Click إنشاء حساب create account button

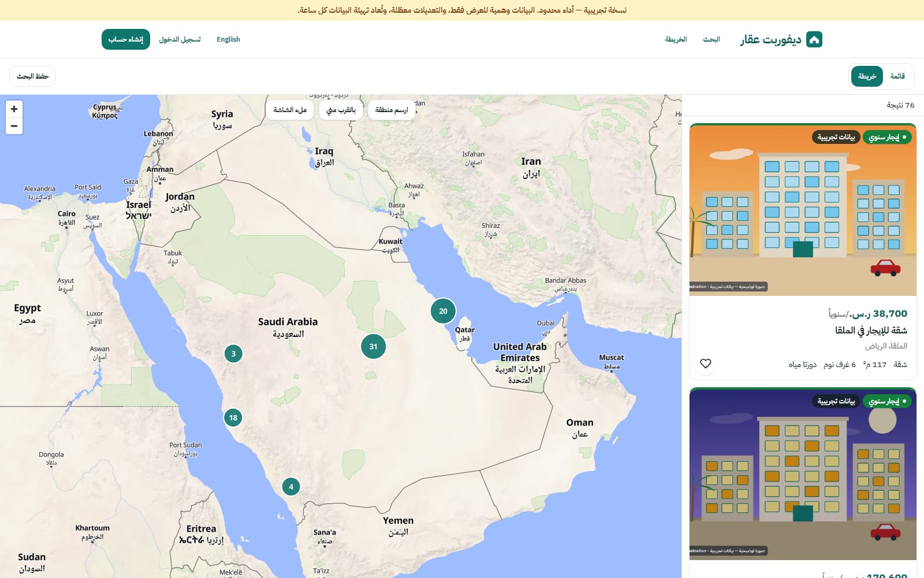[126, 39]
